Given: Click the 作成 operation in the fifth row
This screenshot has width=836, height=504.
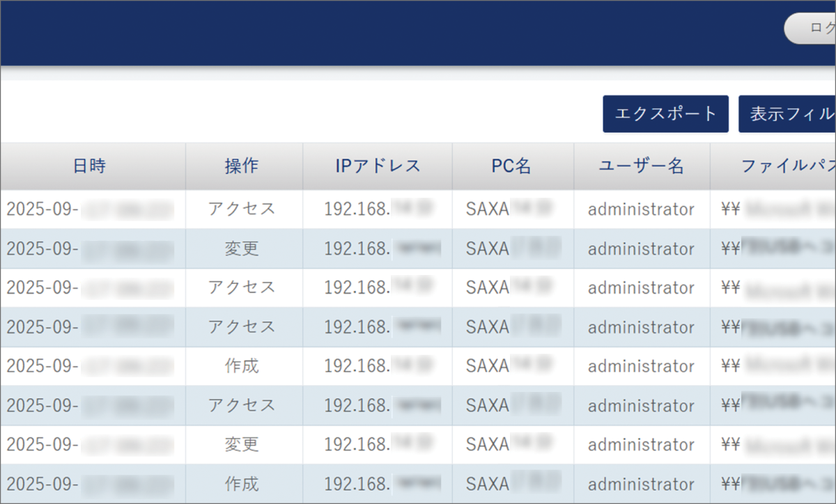Looking at the screenshot, I should (244, 366).
